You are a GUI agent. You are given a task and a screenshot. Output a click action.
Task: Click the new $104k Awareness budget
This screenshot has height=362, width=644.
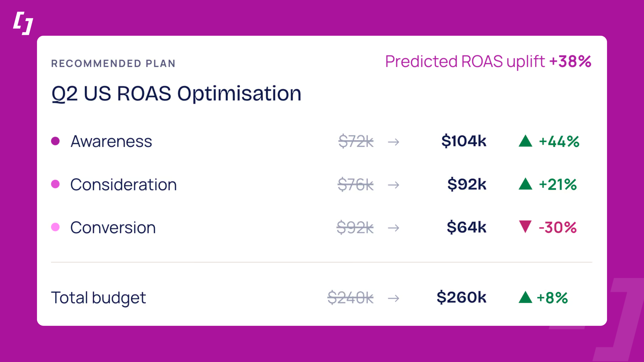click(x=464, y=141)
